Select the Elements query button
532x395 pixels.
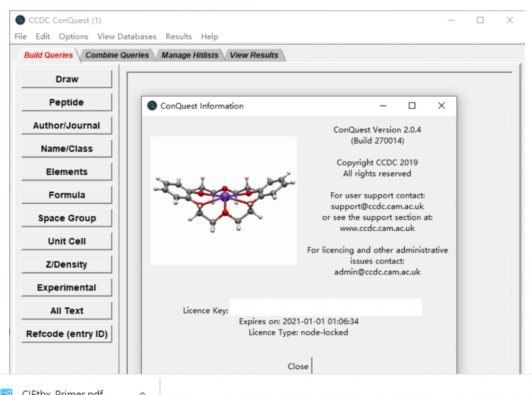coord(67,172)
